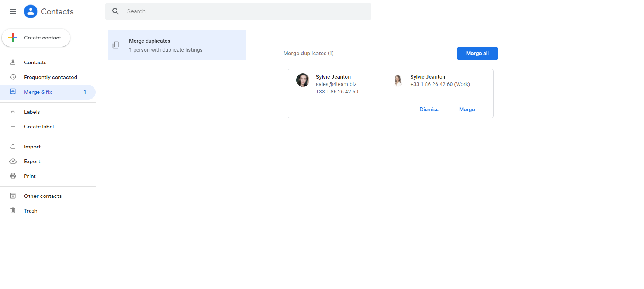Click Create label
The image size is (644, 289).
[48, 127]
